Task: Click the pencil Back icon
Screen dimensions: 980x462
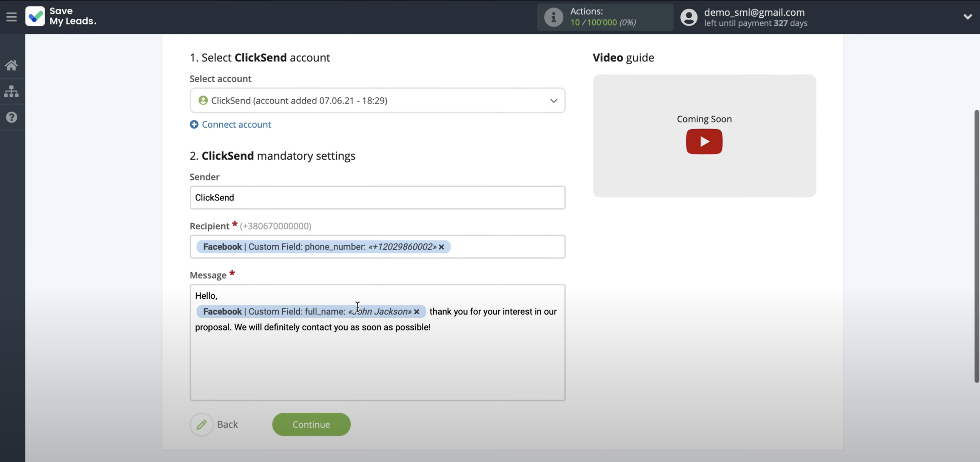Action: click(x=201, y=424)
